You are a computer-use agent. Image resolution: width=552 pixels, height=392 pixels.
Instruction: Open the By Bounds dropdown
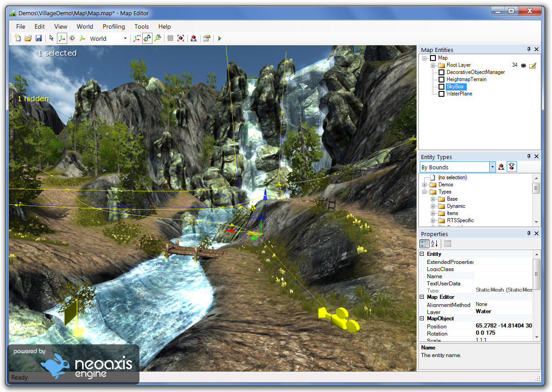(x=491, y=166)
